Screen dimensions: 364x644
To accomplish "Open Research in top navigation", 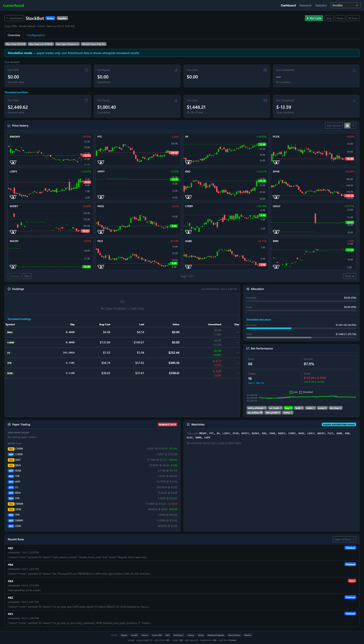I will tap(305, 5).
